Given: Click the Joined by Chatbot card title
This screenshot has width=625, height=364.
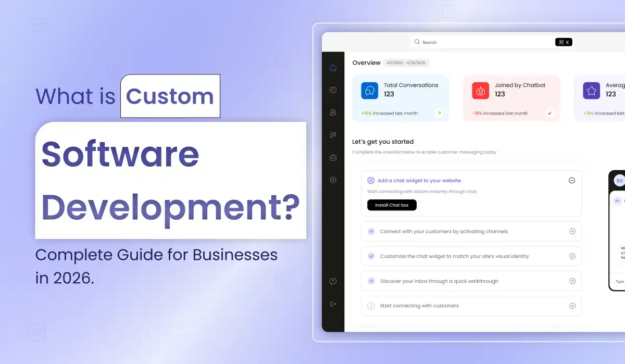Looking at the screenshot, I should [x=520, y=85].
